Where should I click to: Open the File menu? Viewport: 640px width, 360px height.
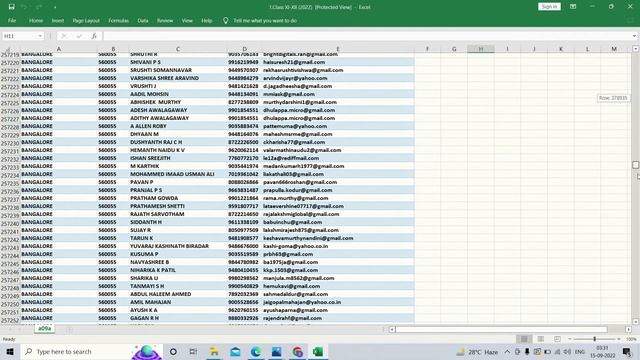click(12, 20)
